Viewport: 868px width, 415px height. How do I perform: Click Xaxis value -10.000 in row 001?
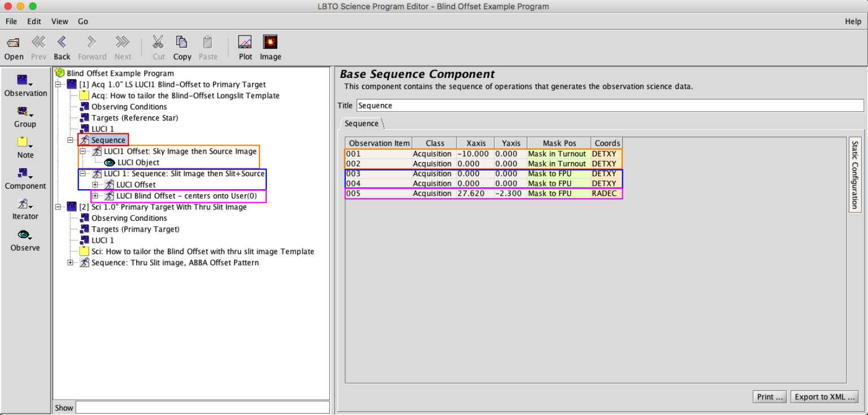click(476, 154)
